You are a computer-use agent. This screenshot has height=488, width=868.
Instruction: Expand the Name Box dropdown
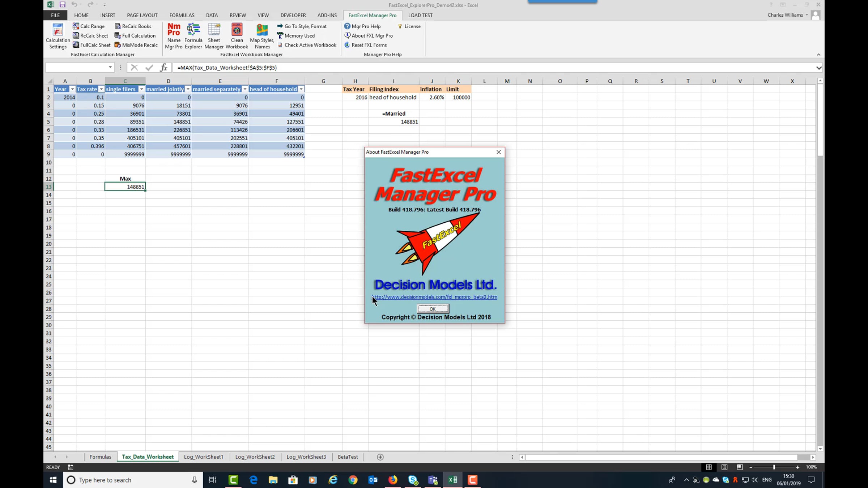click(x=110, y=68)
